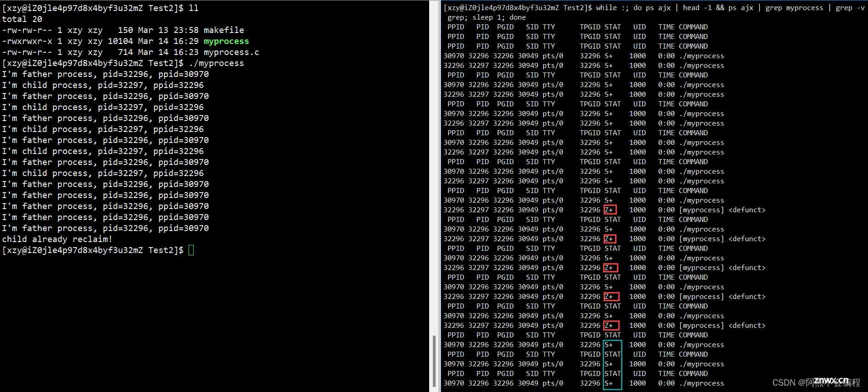Click the 'while' keyword in the right terminal

pos(606,8)
